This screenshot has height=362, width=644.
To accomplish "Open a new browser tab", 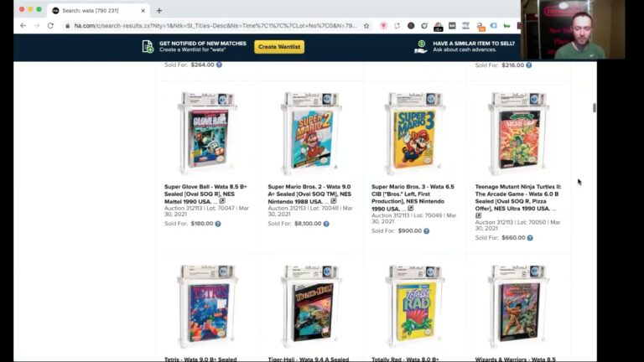I will point(159,11).
